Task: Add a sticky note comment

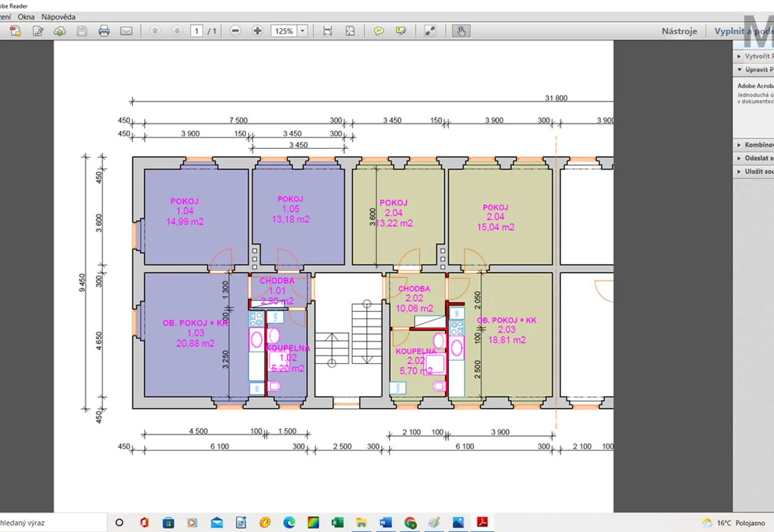Action: pos(379,31)
